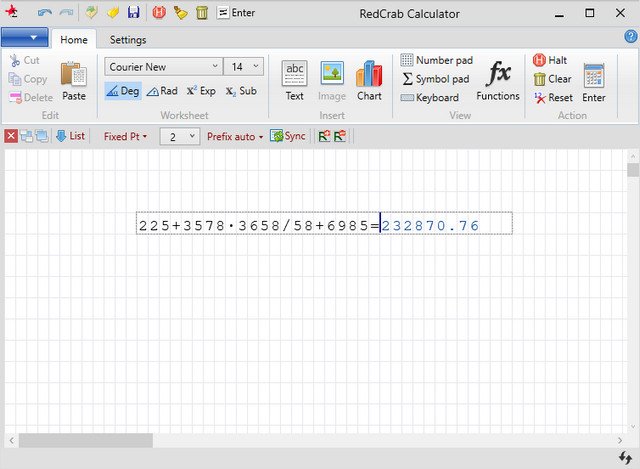Insert a Chart from the ribbon
Image resolution: width=640 pixels, height=469 pixels.
pyautogui.click(x=369, y=80)
